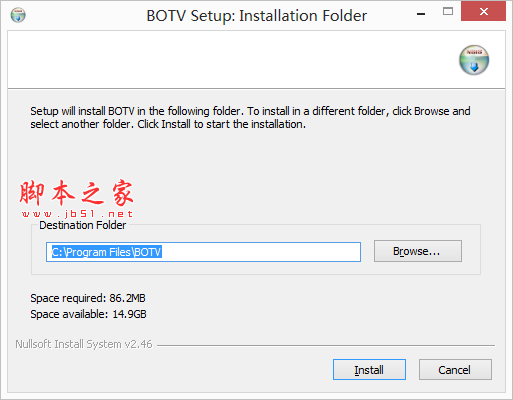
Task: Click the installer icon in the title bar
Action: point(18,15)
